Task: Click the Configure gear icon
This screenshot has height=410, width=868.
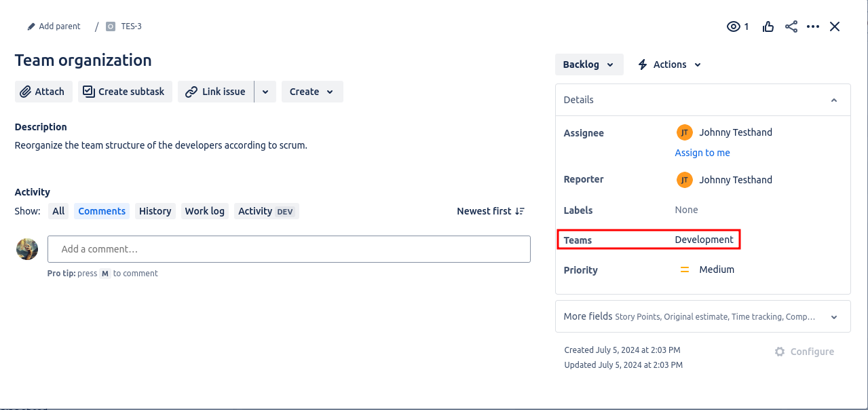Action: click(x=780, y=352)
